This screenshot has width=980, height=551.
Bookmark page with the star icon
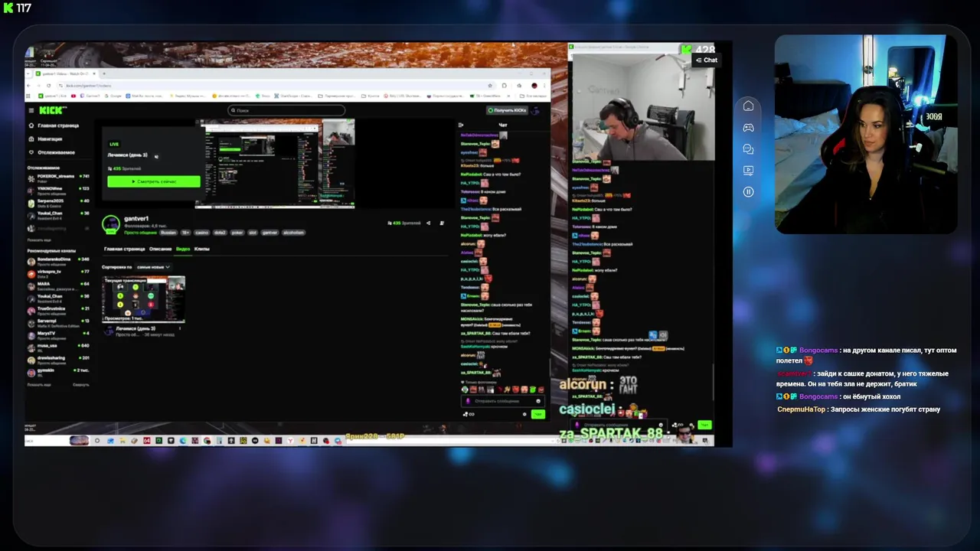click(490, 86)
